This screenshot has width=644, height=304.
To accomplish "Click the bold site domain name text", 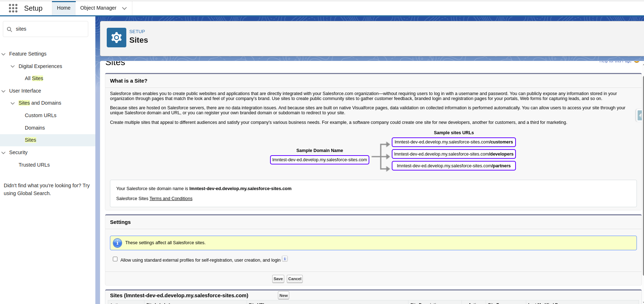I will [x=240, y=189].
